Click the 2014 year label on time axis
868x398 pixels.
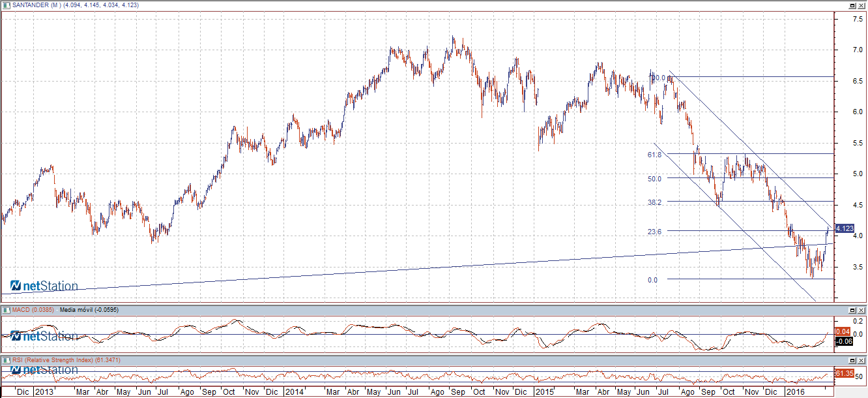pos(294,392)
